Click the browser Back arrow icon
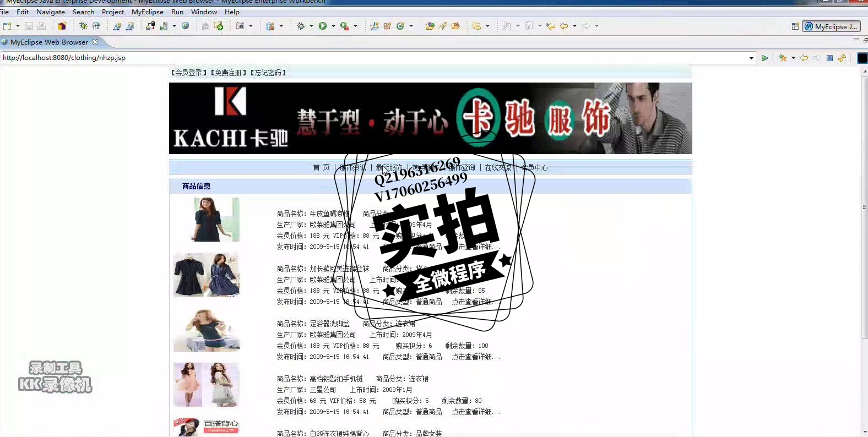Screen dimensions: 868x437 804,58
